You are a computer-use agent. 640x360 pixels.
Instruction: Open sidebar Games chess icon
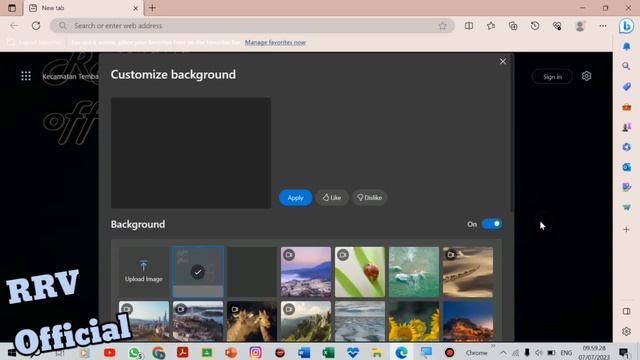[627, 127]
